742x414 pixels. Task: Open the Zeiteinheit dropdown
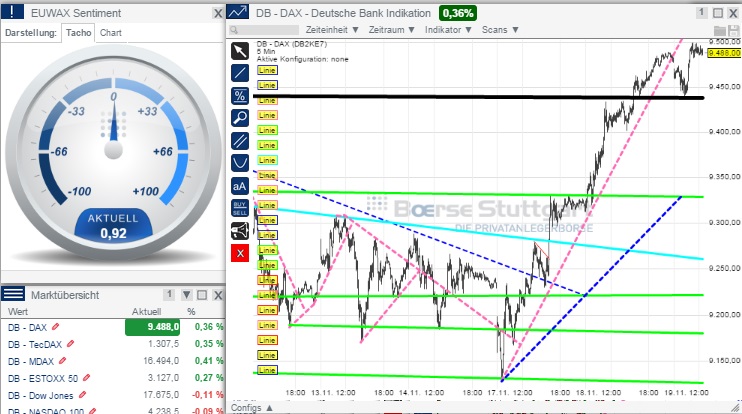coord(332,30)
